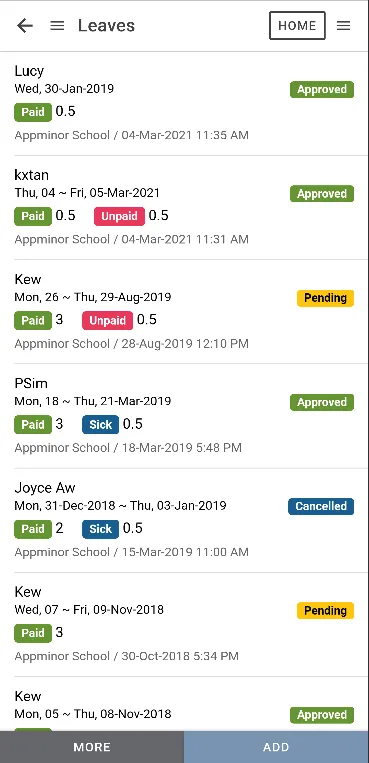This screenshot has height=763, width=369.
Task: Click the Pending badge on Kew's Nov-2018 leave
Action: pyautogui.click(x=325, y=610)
